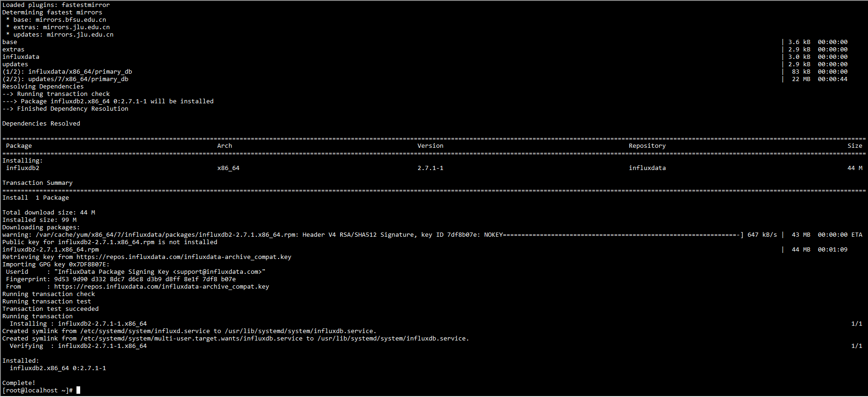Click the GPG Fingerprint line

point(121,279)
